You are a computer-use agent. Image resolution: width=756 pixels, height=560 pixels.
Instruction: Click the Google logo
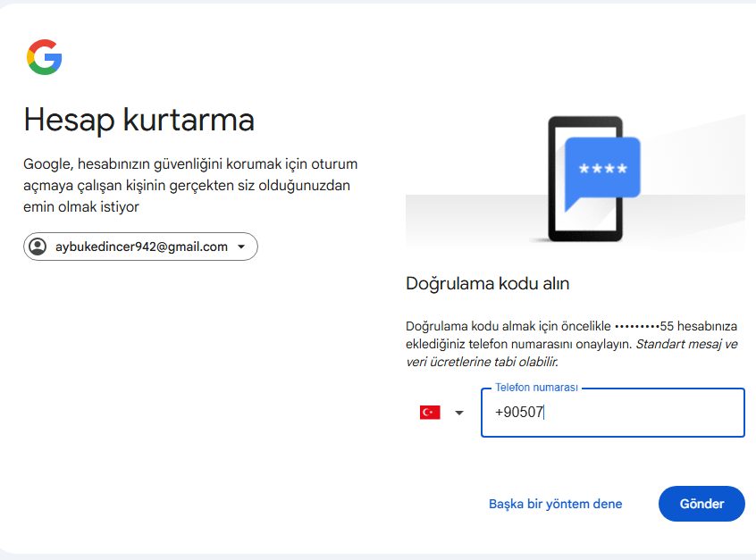click(x=45, y=57)
